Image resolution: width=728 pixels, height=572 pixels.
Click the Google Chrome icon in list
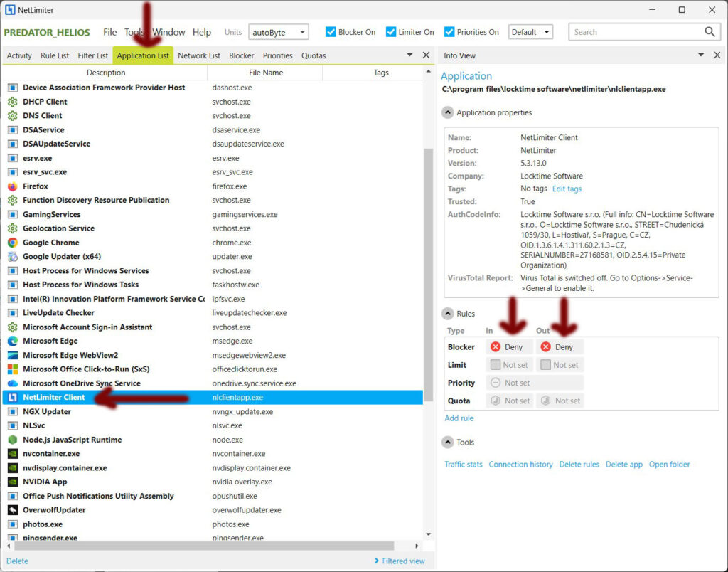tap(12, 243)
